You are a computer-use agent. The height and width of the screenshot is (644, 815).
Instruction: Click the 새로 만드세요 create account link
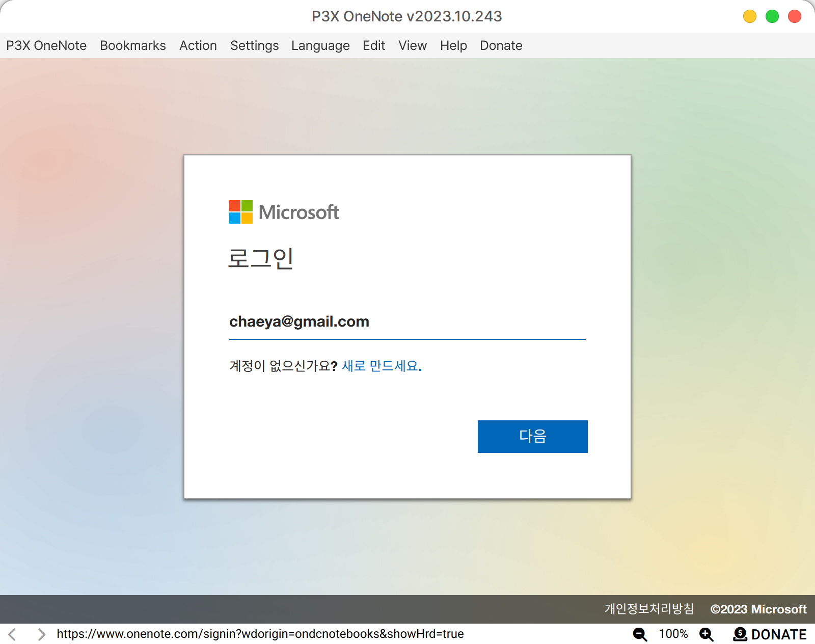tap(382, 366)
